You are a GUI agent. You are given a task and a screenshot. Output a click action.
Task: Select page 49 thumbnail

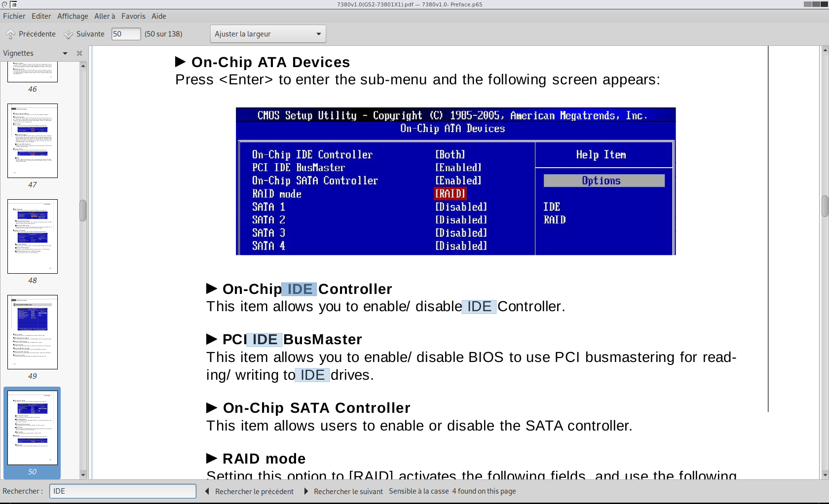coord(33,332)
